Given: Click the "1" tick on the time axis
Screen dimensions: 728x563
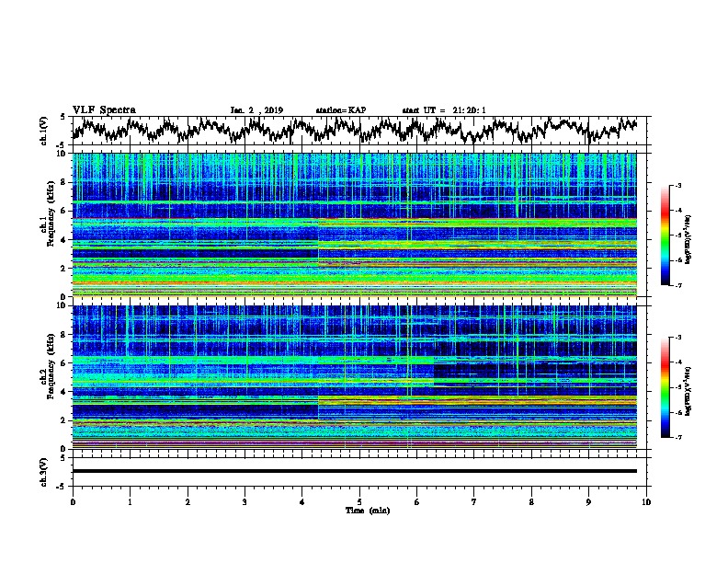Looking at the screenshot, I should point(130,502).
